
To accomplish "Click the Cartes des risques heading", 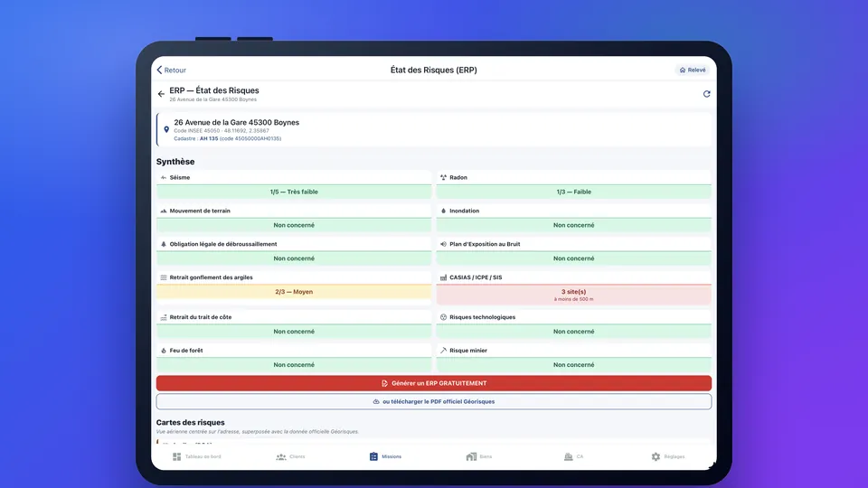I will pyautogui.click(x=191, y=422).
